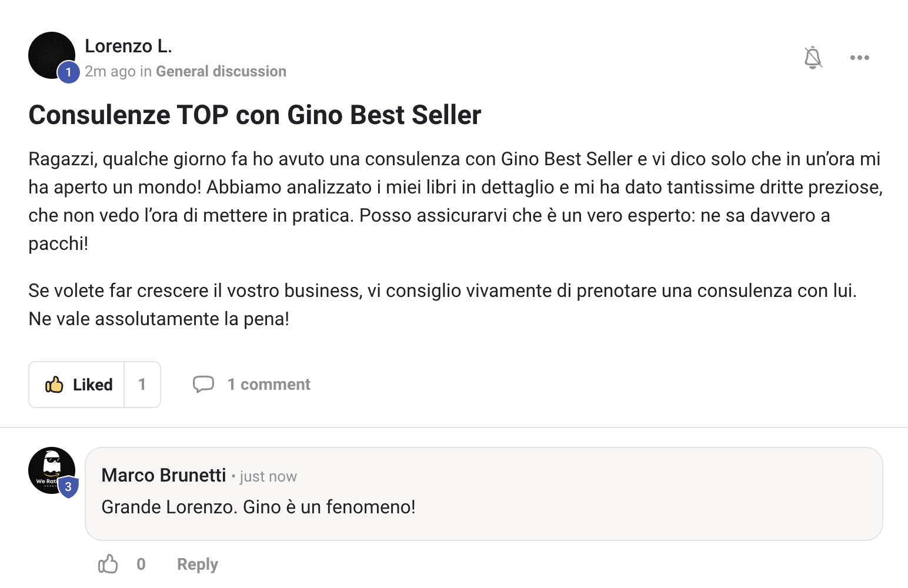Open the three-dot post options menu
The height and width of the screenshot is (588, 908).
click(859, 58)
